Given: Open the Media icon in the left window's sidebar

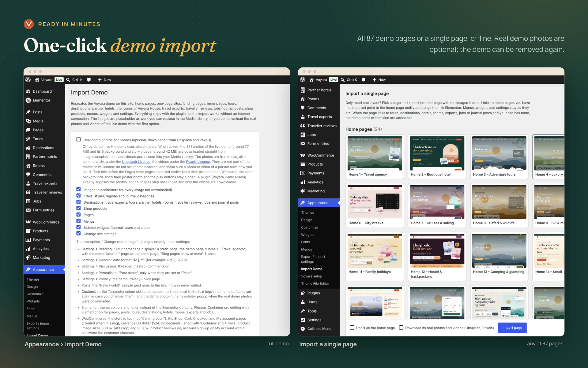Looking at the screenshot, I should pos(28,121).
